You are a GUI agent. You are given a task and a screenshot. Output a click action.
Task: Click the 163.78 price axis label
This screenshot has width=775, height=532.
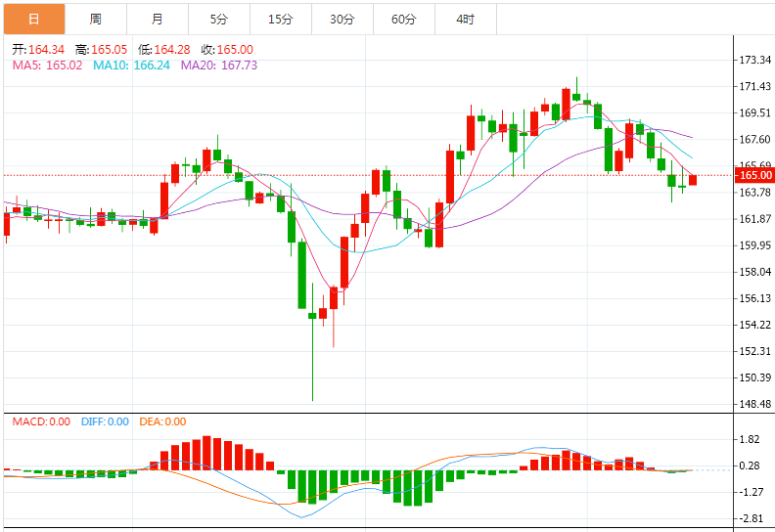click(x=754, y=192)
